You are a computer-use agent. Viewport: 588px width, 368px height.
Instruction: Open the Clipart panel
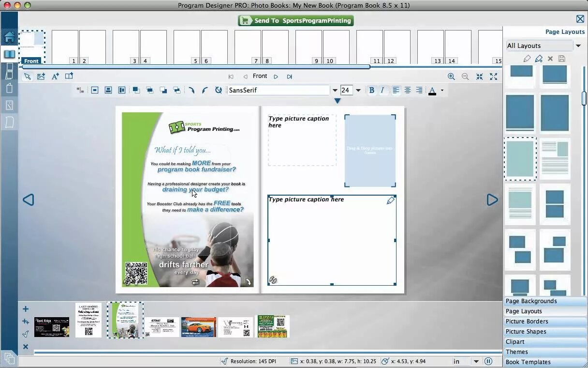pos(515,341)
